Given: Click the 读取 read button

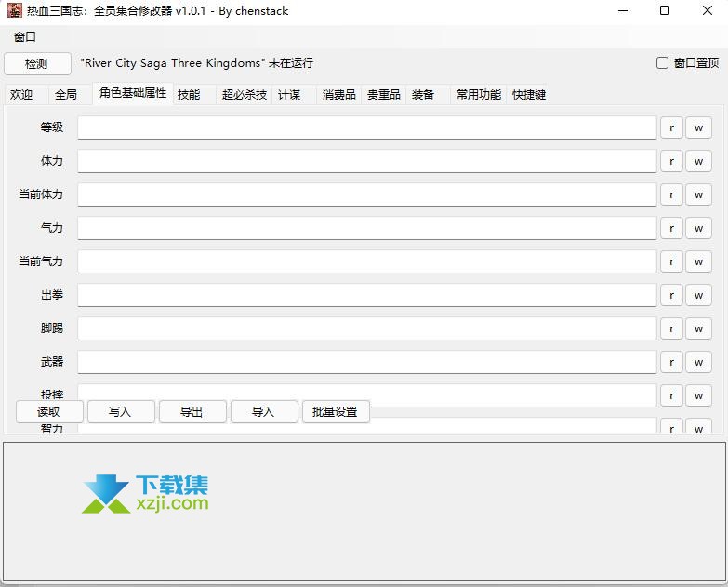Looking at the screenshot, I should click(x=49, y=412).
